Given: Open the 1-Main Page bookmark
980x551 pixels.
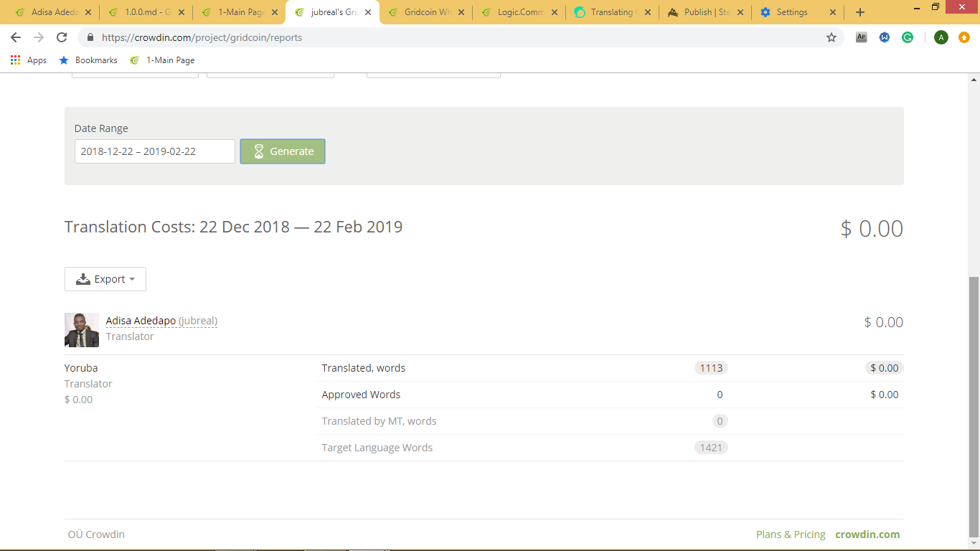Looking at the screenshot, I should [162, 60].
